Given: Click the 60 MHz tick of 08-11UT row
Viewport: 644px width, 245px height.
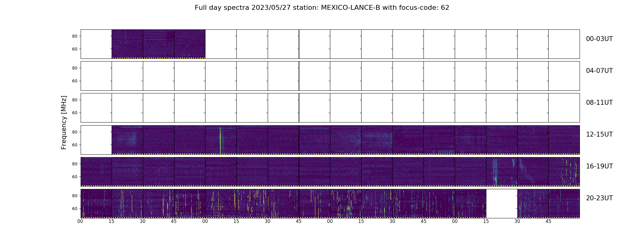Looking at the screenshot, I should click(75, 113).
